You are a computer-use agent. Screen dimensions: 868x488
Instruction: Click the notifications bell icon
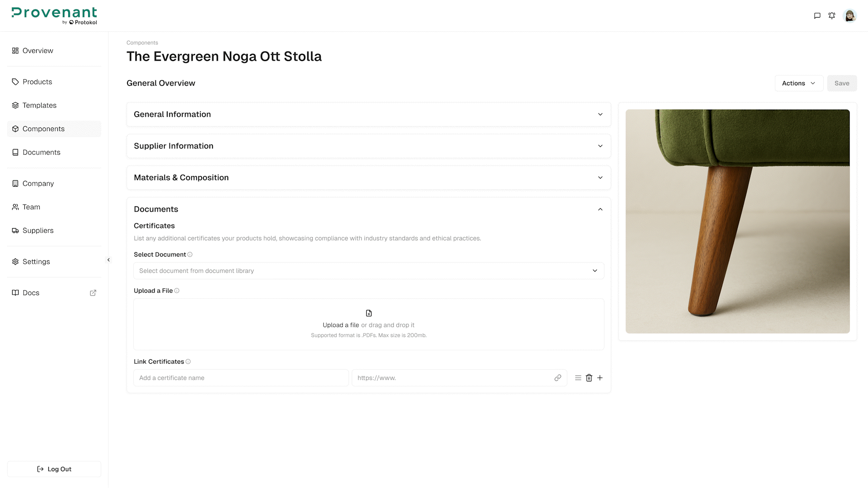click(x=832, y=15)
